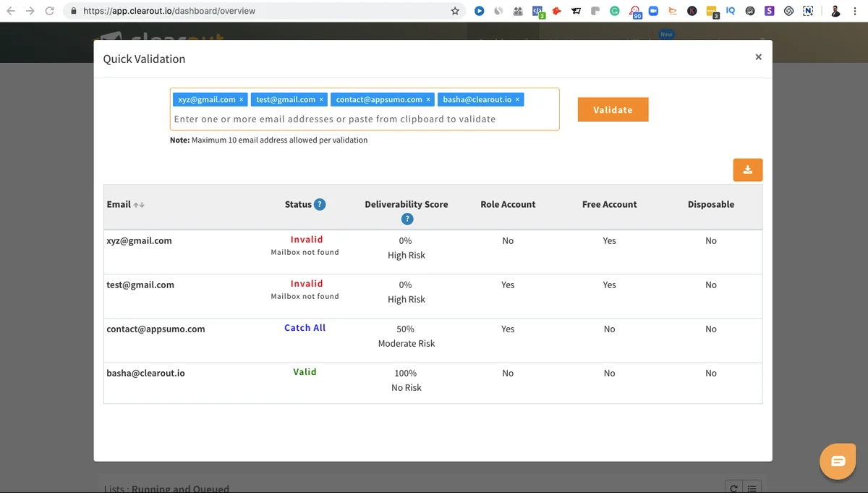Open the Zoom extension icon

[653, 11]
